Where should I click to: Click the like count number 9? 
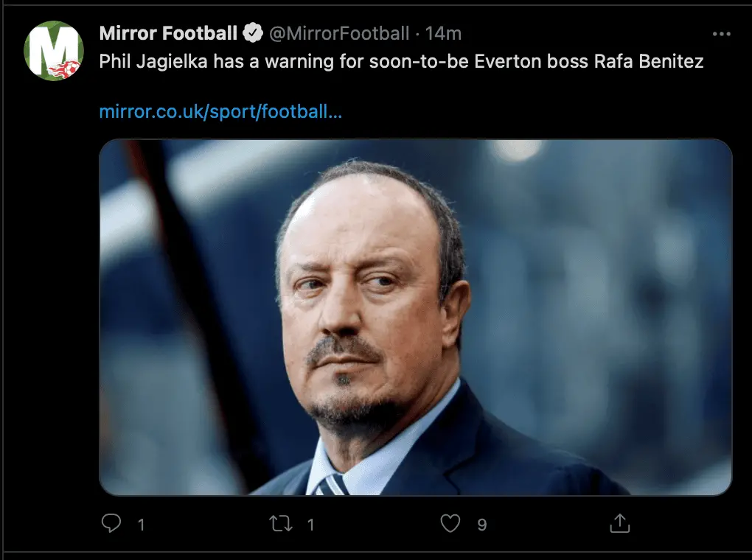(x=481, y=525)
